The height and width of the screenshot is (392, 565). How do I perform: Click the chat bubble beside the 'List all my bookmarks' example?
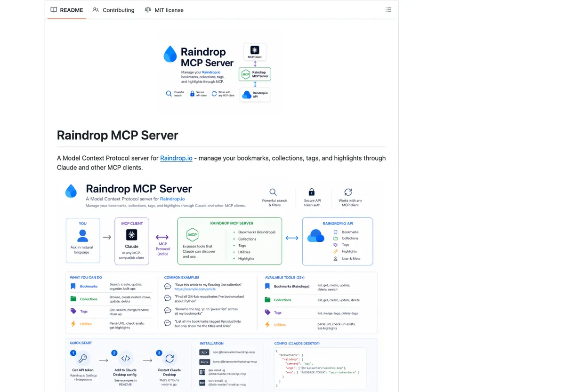click(x=168, y=323)
